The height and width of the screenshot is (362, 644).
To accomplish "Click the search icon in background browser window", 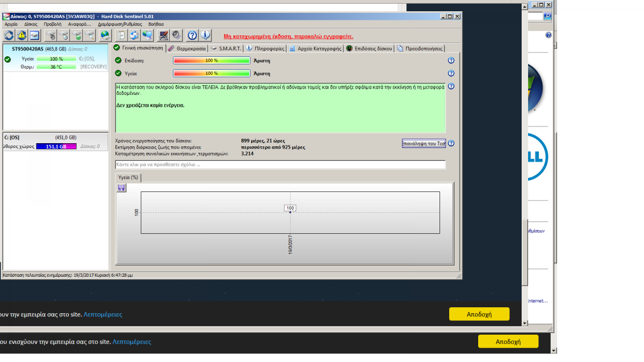I will tap(547, 16).
